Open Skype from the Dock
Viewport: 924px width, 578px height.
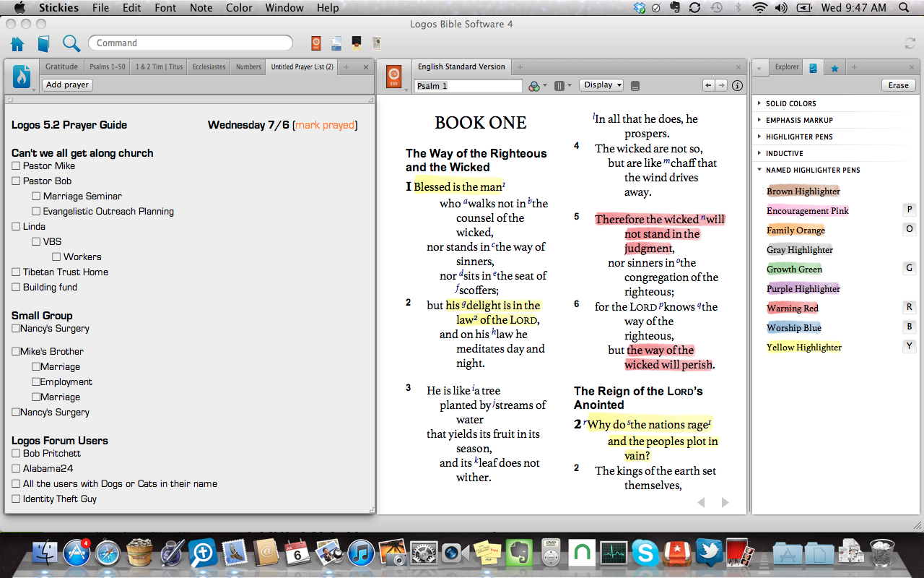click(x=645, y=553)
